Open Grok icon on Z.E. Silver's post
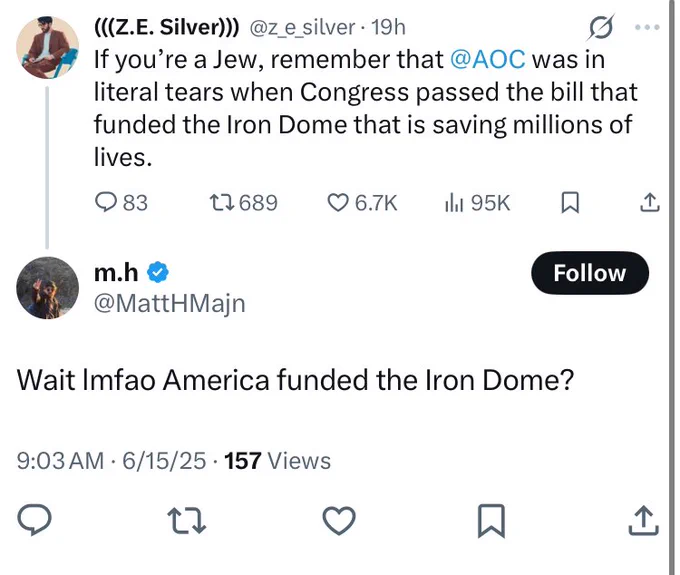The width and height of the screenshot is (680, 575). [601, 27]
